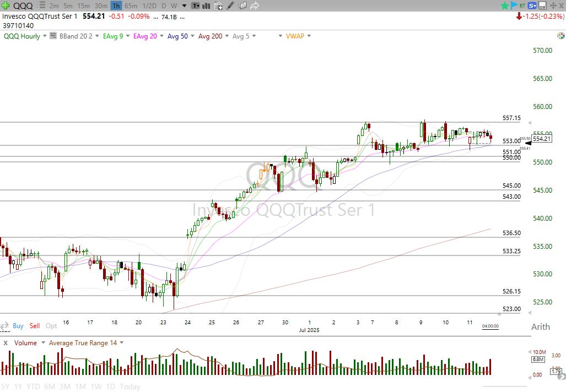Click the 554.21 current price box on axis

(542, 139)
